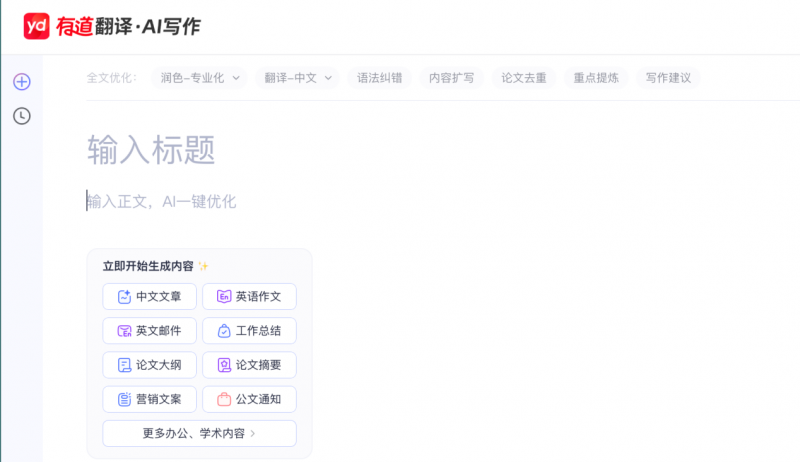Create a 公文通知 notice

249,399
